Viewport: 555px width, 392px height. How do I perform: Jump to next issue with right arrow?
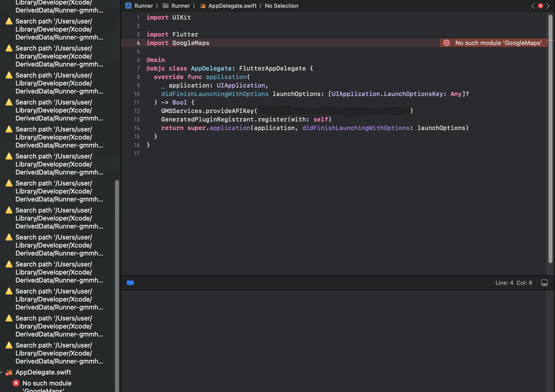tap(548, 6)
